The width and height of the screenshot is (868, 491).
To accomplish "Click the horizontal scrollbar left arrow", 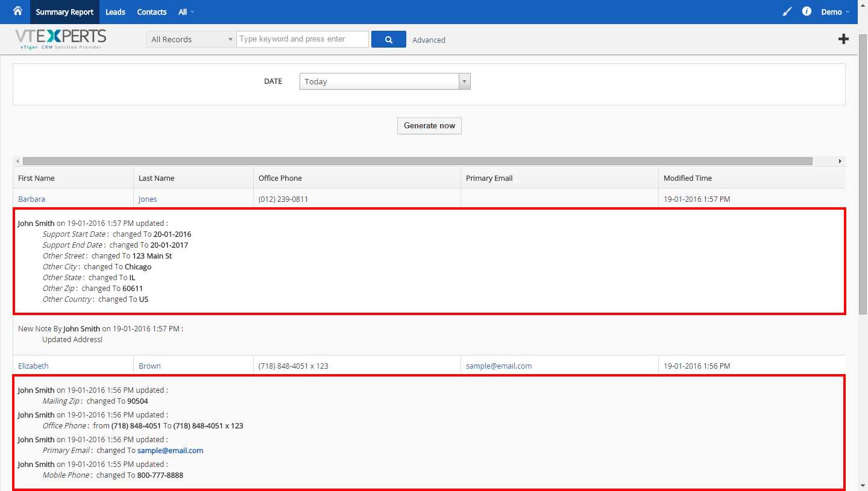I will 17,161.
